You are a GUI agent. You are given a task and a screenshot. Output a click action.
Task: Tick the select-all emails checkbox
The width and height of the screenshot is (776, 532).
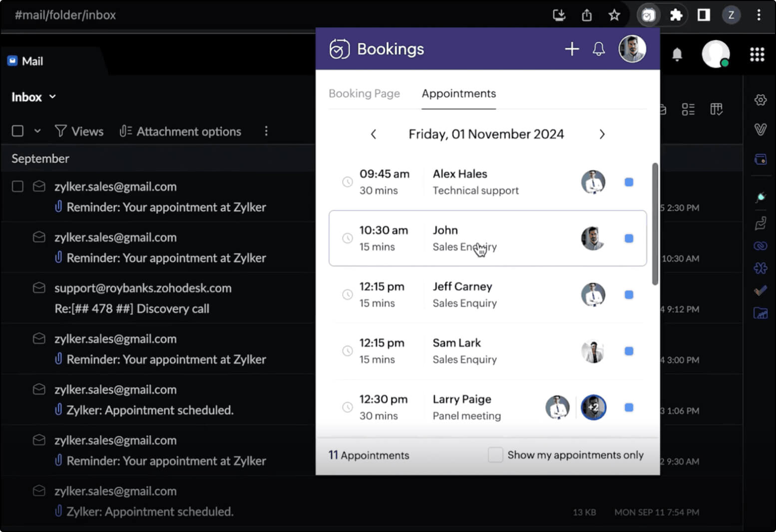tap(17, 131)
